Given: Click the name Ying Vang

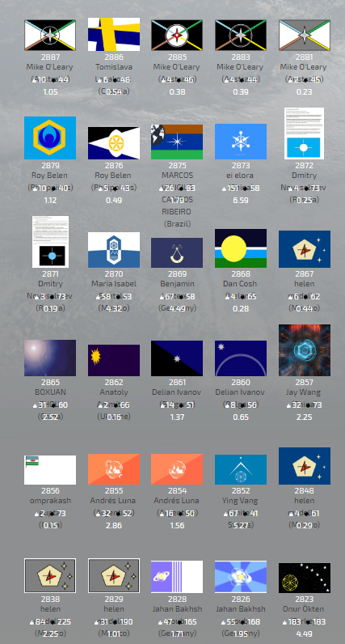Looking at the screenshot, I should tap(241, 501).
